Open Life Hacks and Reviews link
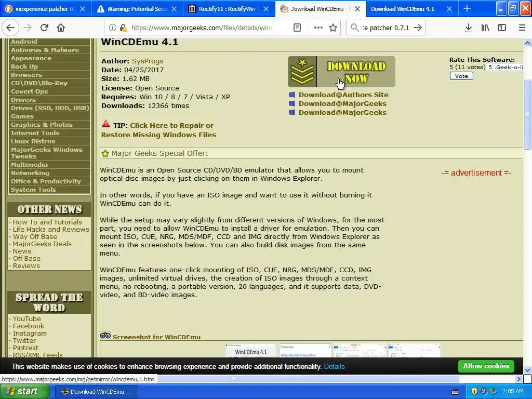Image resolution: width=532 pixels, height=399 pixels. (x=51, y=229)
